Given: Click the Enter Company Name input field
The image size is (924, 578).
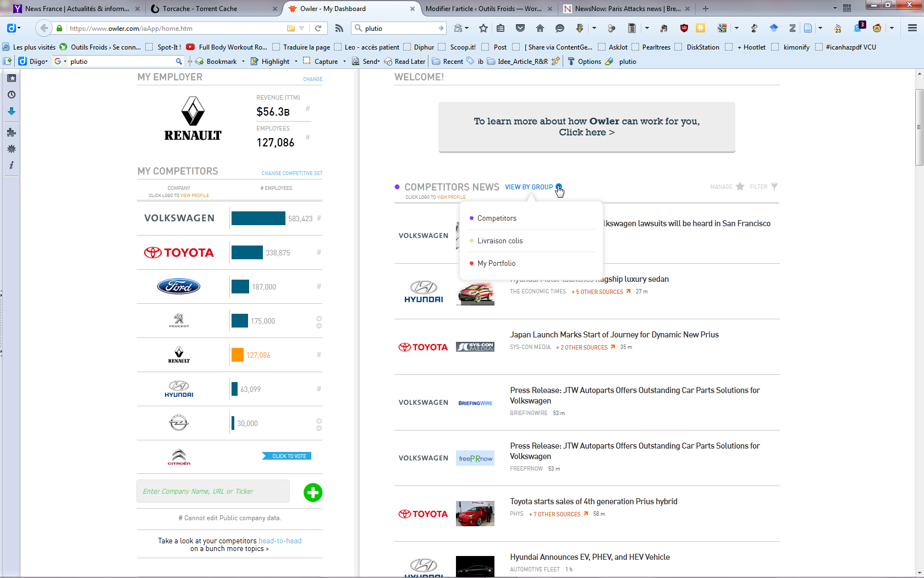Looking at the screenshot, I should tap(213, 491).
